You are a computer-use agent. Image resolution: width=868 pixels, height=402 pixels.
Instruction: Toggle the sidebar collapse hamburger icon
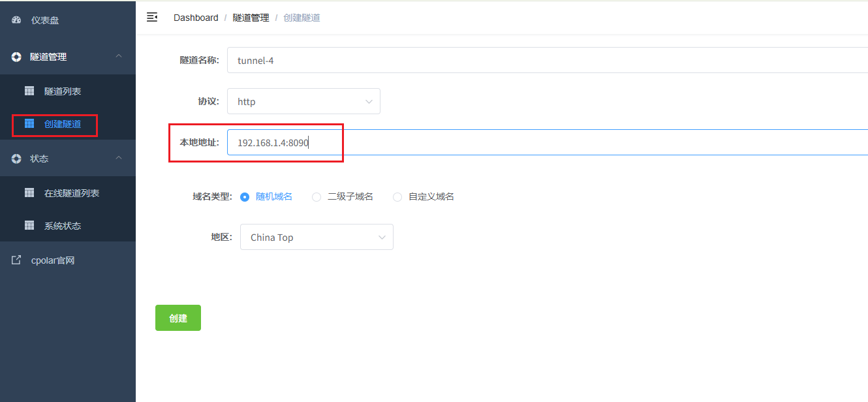[152, 17]
